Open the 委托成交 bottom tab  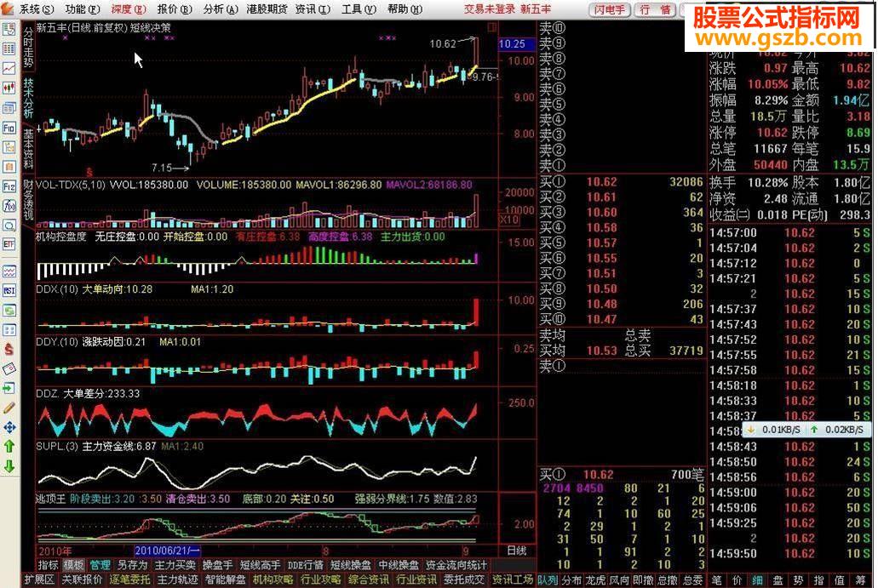[x=463, y=580]
